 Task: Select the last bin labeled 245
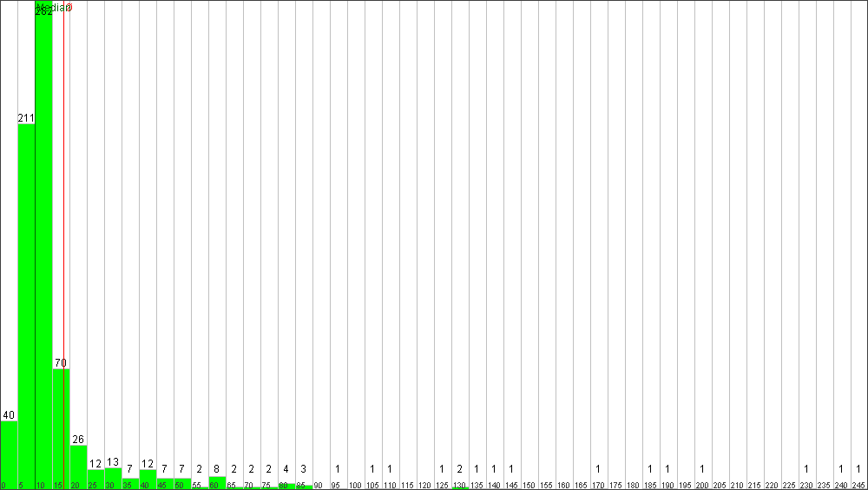tap(858, 486)
